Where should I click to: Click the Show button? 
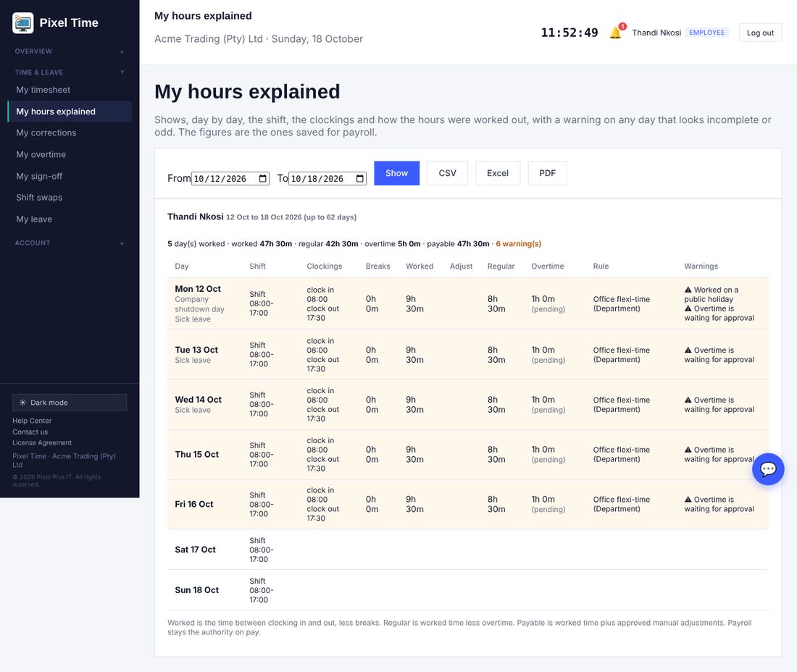pos(396,173)
